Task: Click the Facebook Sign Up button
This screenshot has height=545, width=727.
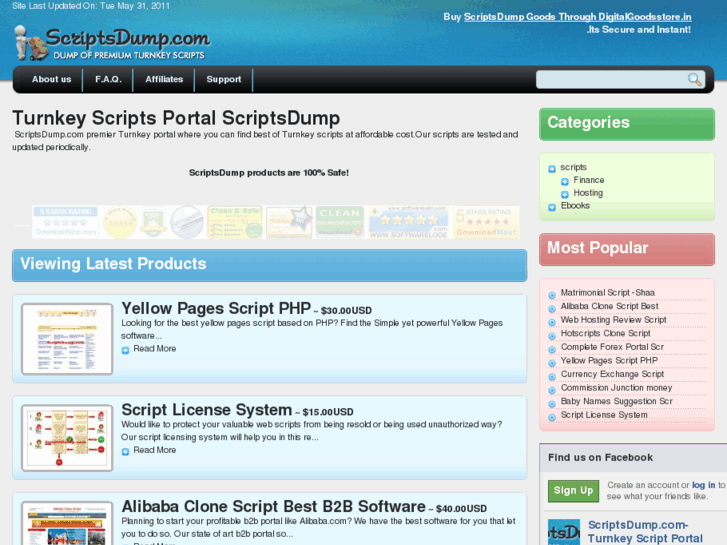Action: 573,491
